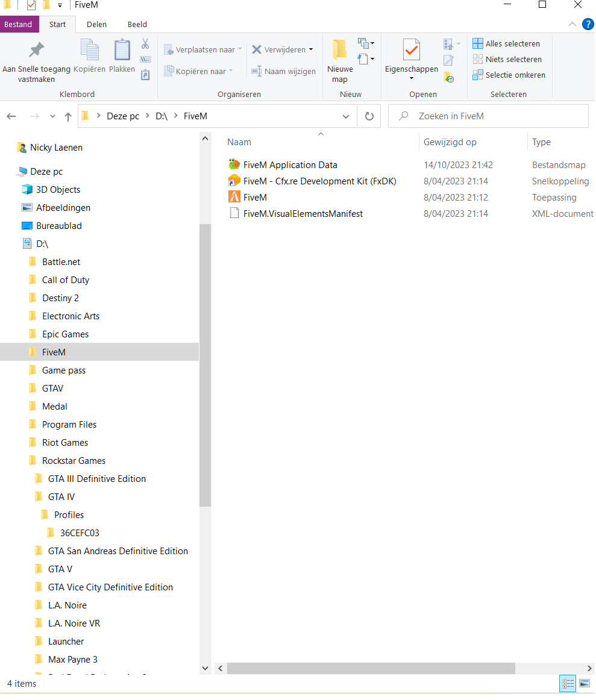
Task: Click Selectie omkeren
Action: [509, 75]
